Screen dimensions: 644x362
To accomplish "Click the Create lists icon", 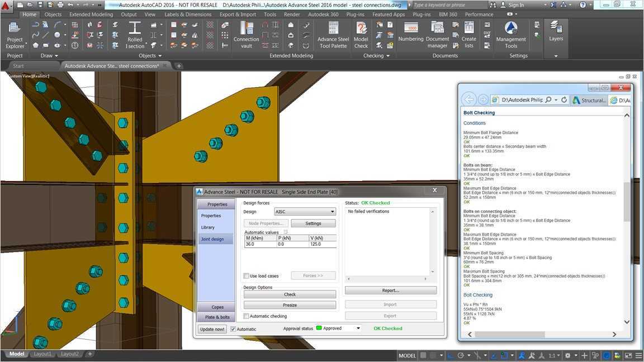I will click(468, 35).
